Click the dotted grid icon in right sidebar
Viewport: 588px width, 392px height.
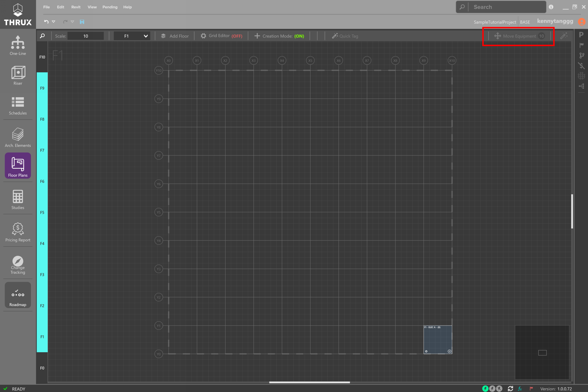point(581,76)
